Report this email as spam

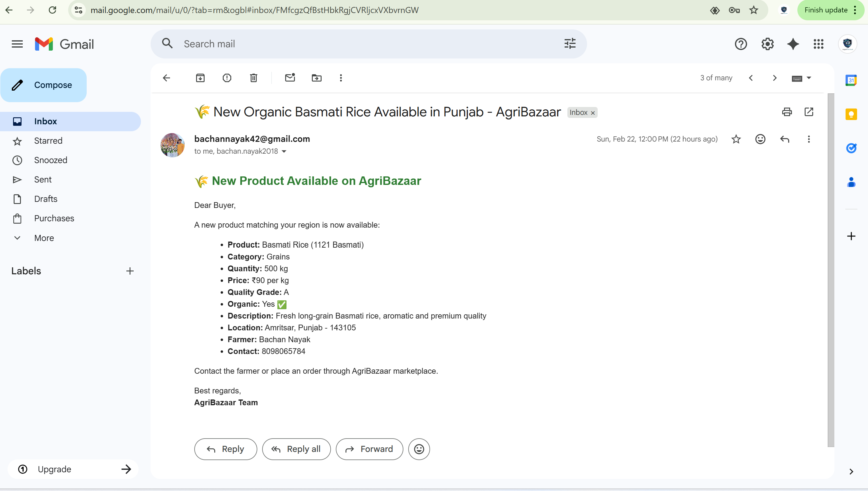click(x=227, y=78)
